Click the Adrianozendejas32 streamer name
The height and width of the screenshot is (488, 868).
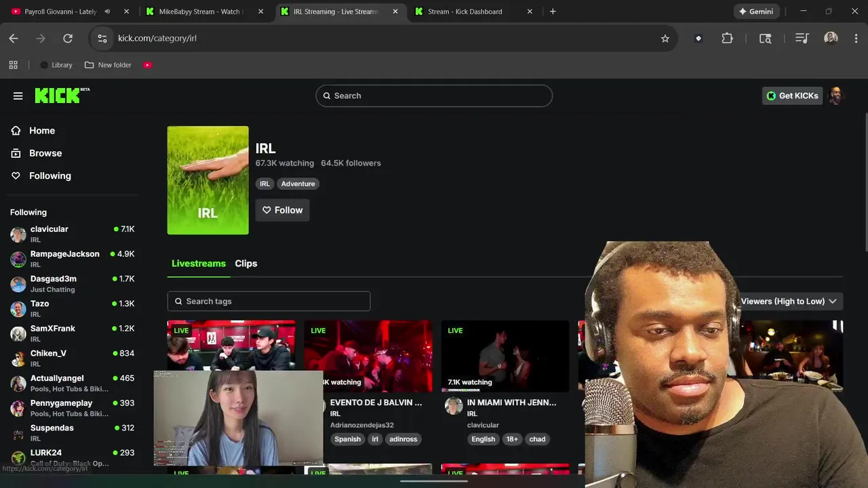[x=362, y=425]
